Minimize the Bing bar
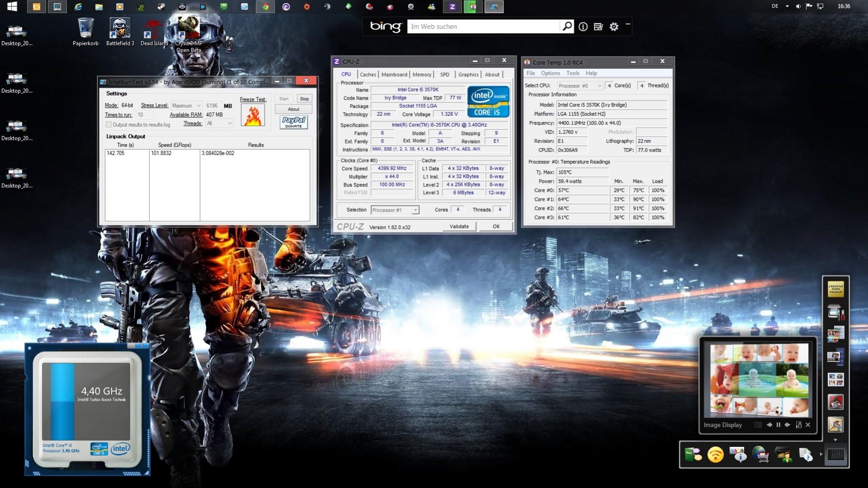868x488 pixels. [628, 24]
